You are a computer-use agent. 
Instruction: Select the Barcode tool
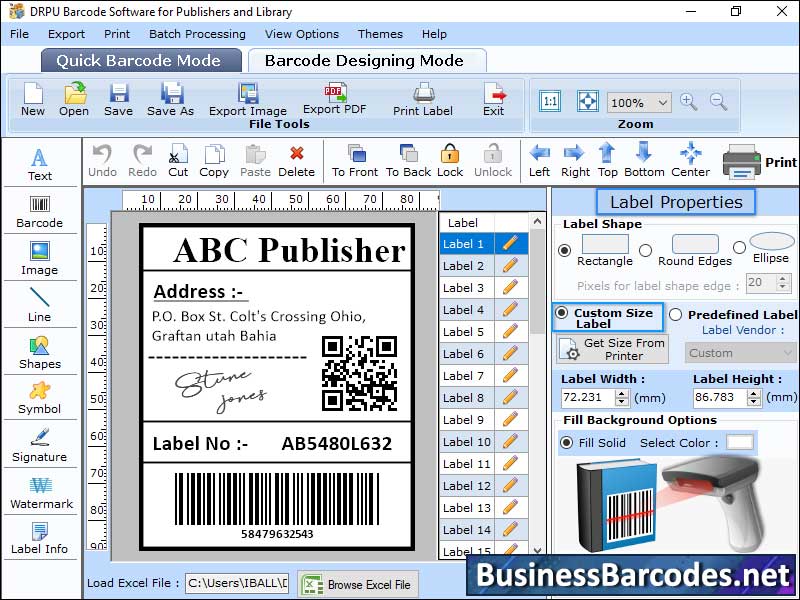(x=39, y=211)
